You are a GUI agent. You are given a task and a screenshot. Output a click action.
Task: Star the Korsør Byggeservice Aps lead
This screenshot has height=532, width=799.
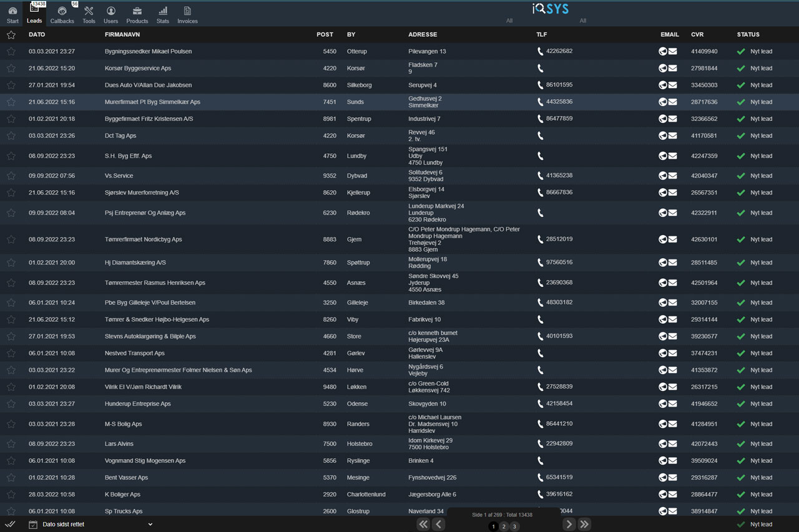coord(11,68)
